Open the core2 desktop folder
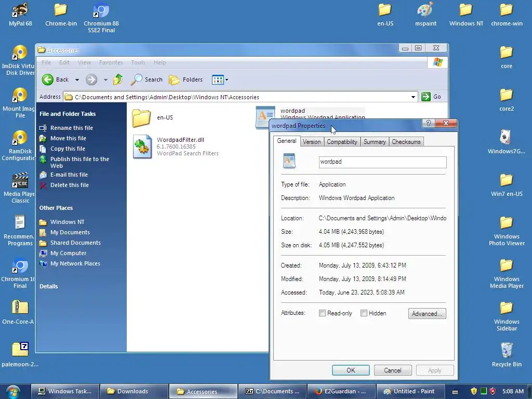 click(506, 100)
